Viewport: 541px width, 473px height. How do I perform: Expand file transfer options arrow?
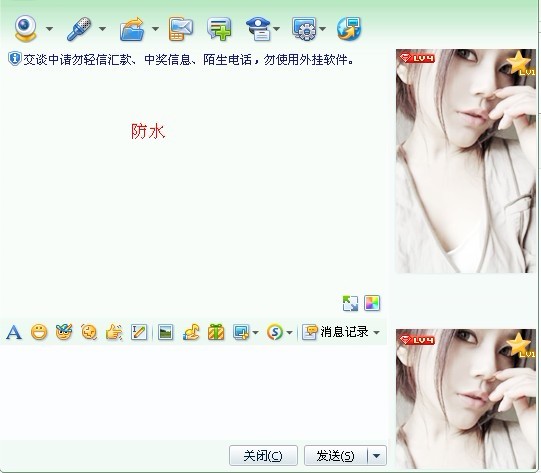(x=156, y=29)
